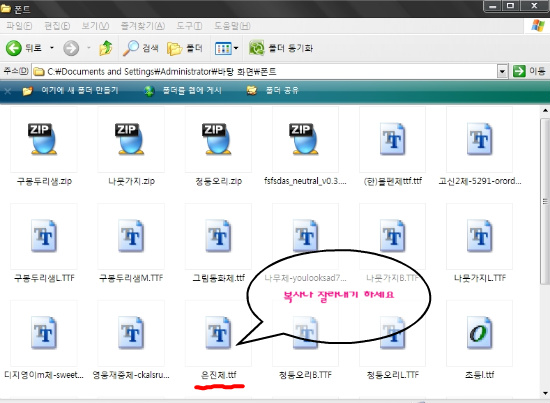Click the Forward navigation arrow
The width and height of the screenshot is (550, 403).
[x=71, y=48]
